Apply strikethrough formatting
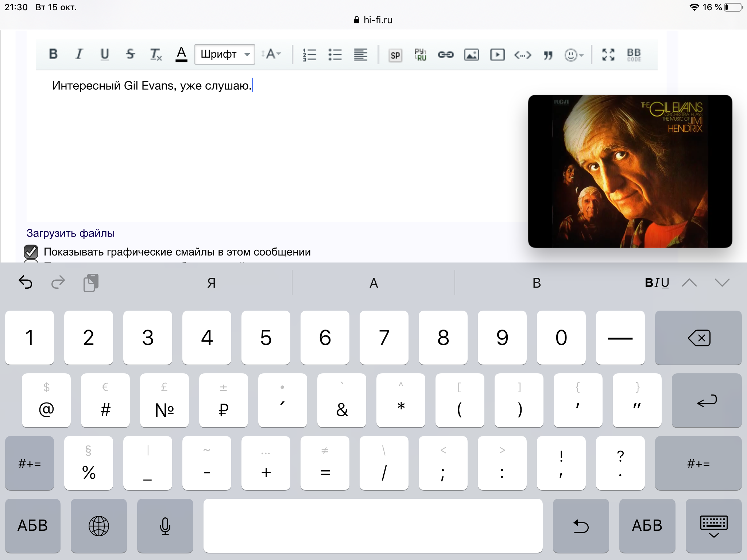 tap(130, 54)
